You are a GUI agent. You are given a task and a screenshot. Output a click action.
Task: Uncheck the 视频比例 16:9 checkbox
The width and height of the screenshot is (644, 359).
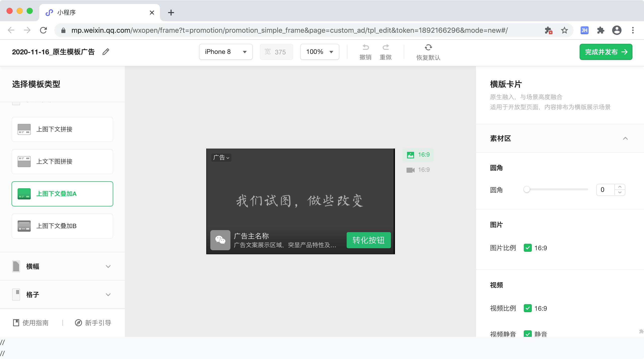click(x=528, y=308)
